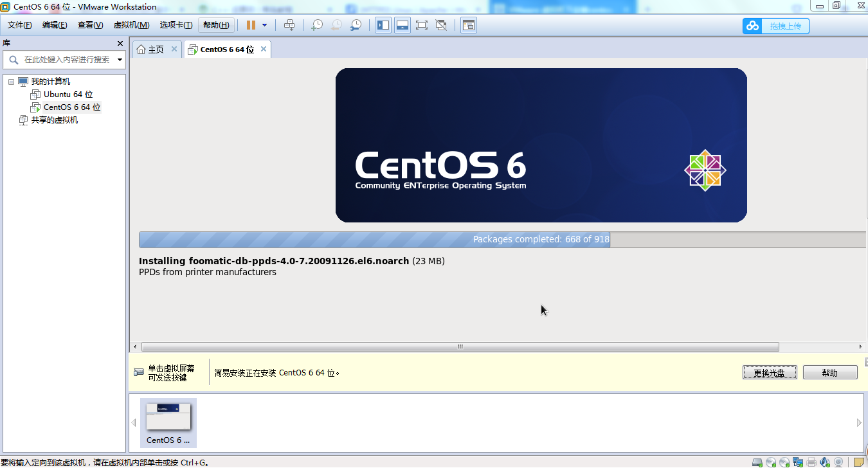Screen dimensions: 868x468
Task: Click the 帮助 button in the yellow info bar
Action: (830, 372)
